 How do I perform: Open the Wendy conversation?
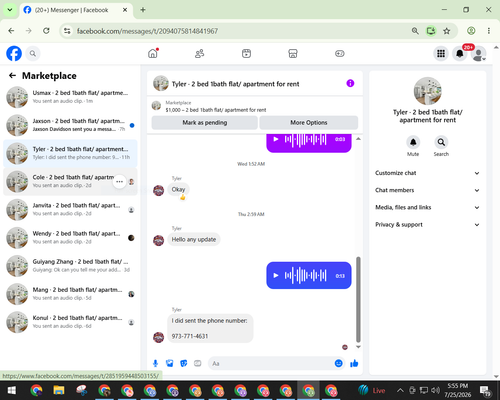tap(70, 238)
